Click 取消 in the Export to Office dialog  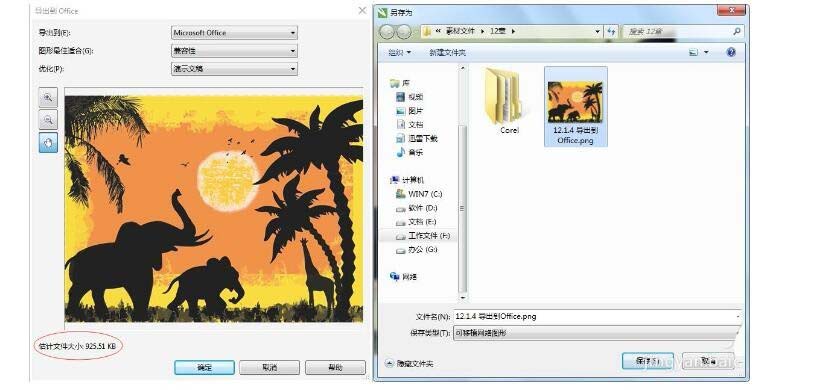tap(270, 367)
